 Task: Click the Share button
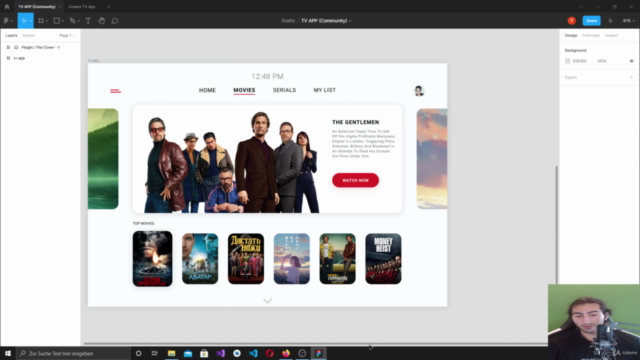[591, 21]
